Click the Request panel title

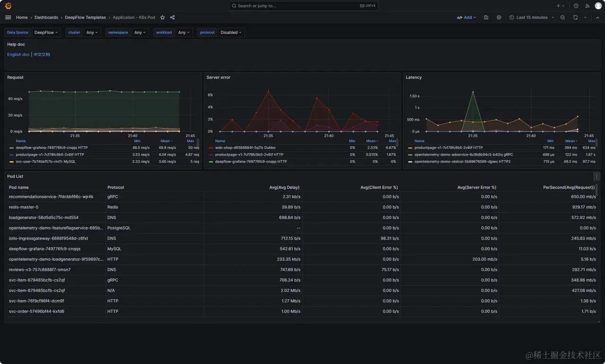15,77
